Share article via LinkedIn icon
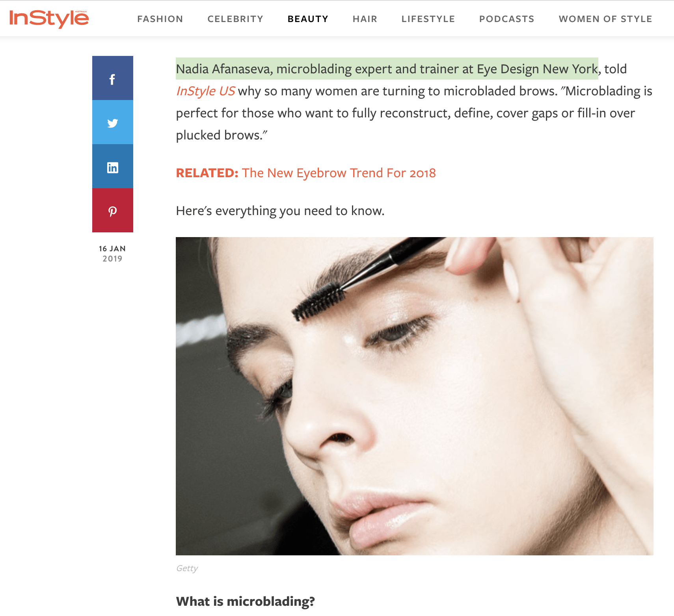The width and height of the screenshot is (674, 616). [x=113, y=166]
